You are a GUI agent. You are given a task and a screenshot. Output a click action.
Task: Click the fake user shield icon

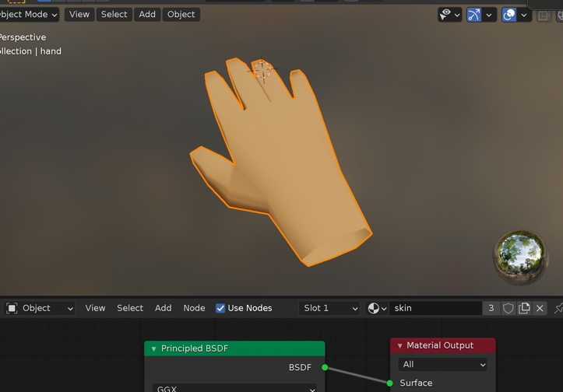tap(508, 308)
